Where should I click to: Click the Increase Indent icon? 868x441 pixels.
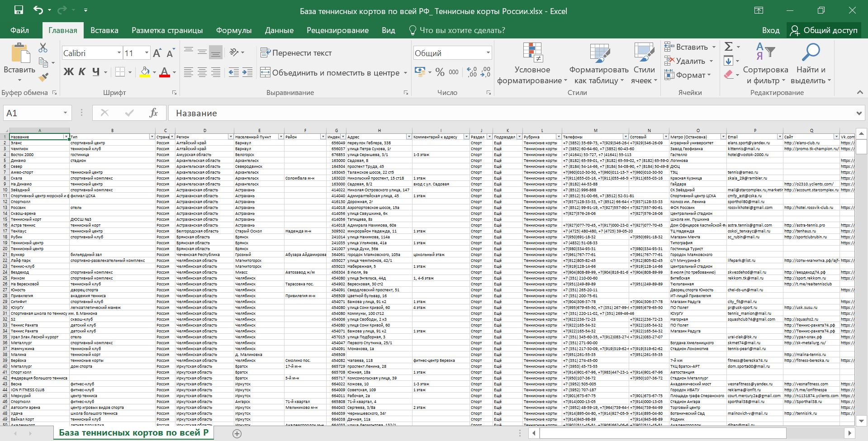[x=247, y=72]
